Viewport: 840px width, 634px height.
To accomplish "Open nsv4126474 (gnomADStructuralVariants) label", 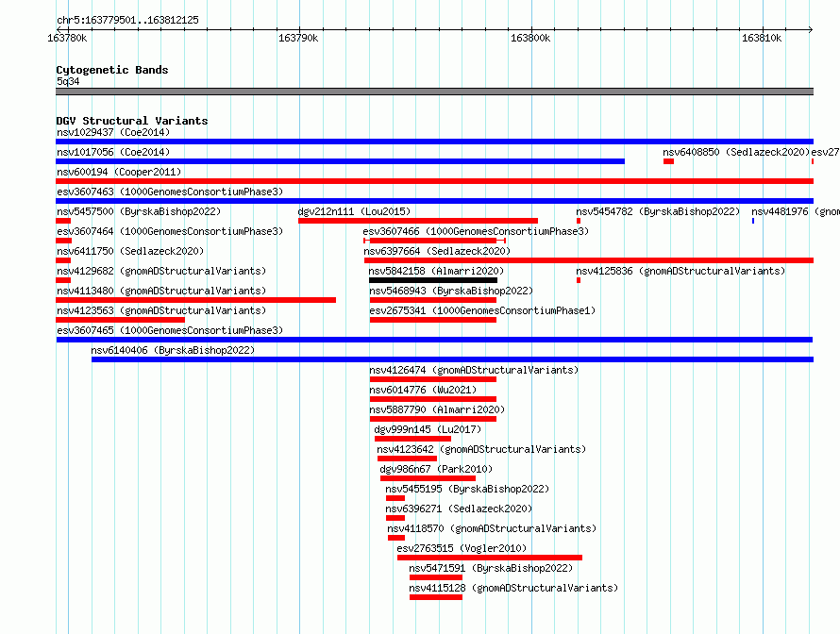I will tap(474, 370).
